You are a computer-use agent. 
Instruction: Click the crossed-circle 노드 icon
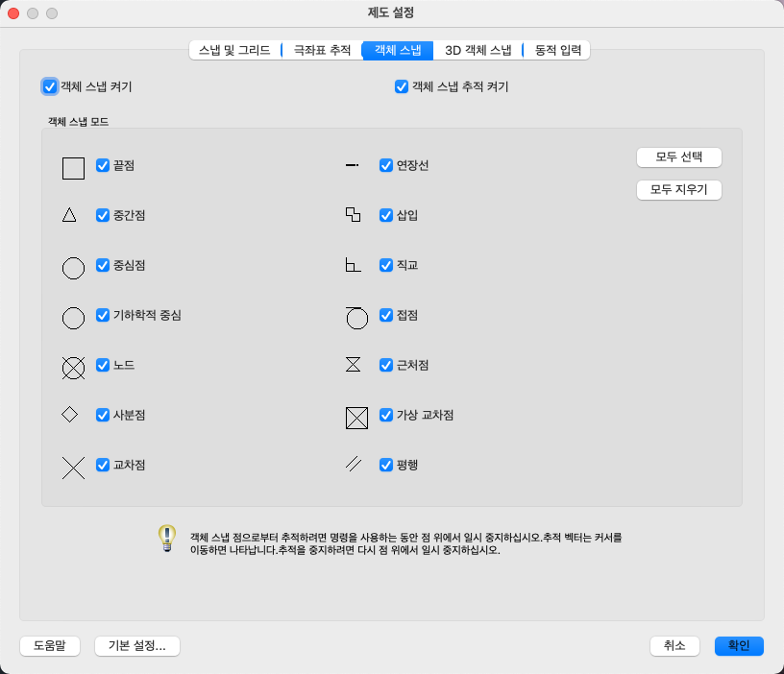tap(73, 368)
